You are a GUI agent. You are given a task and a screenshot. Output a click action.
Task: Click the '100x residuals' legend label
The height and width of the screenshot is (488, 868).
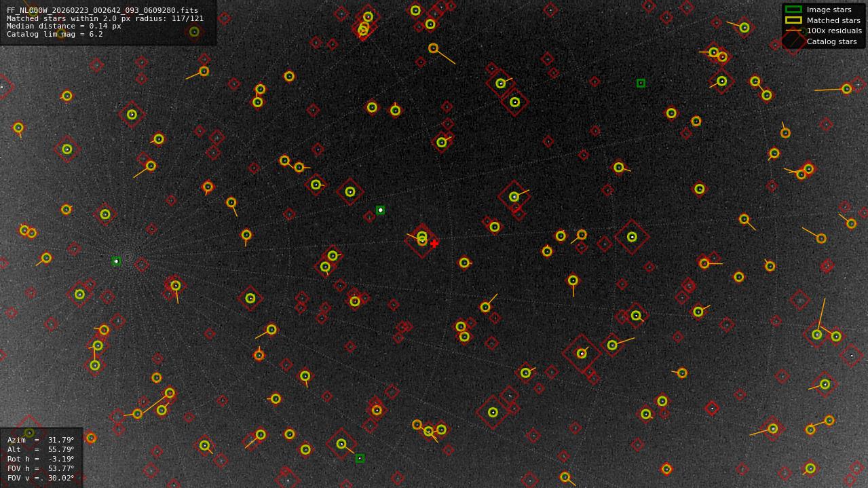834,31
